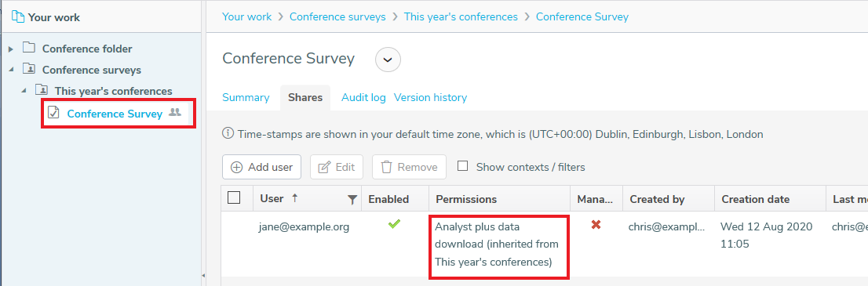Screen dimensions: 868x286
Task: Open the User column filter icon
Action: pyautogui.click(x=352, y=201)
